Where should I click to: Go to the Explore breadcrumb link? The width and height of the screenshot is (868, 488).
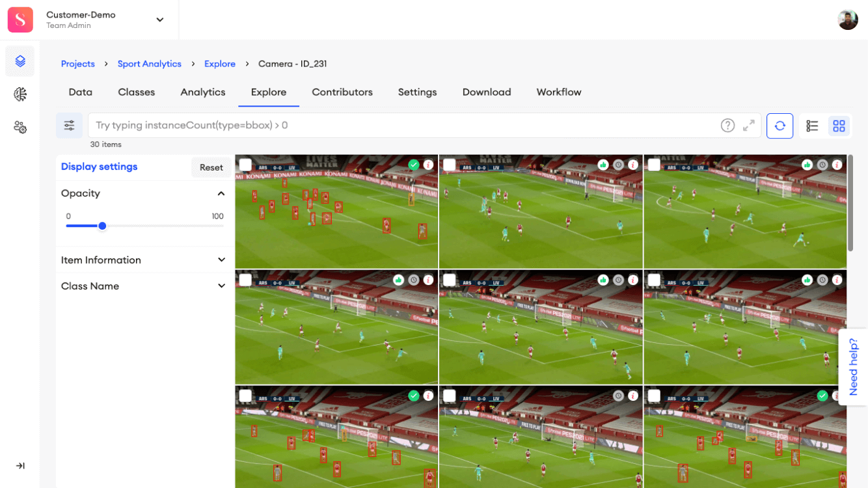point(220,64)
